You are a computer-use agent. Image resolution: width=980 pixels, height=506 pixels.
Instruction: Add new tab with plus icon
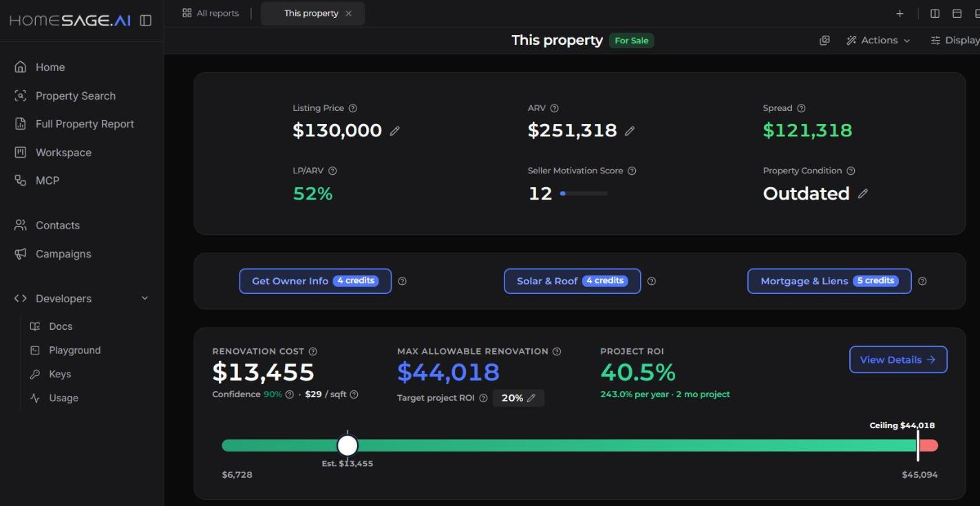pyautogui.click(x=899, y=13)
